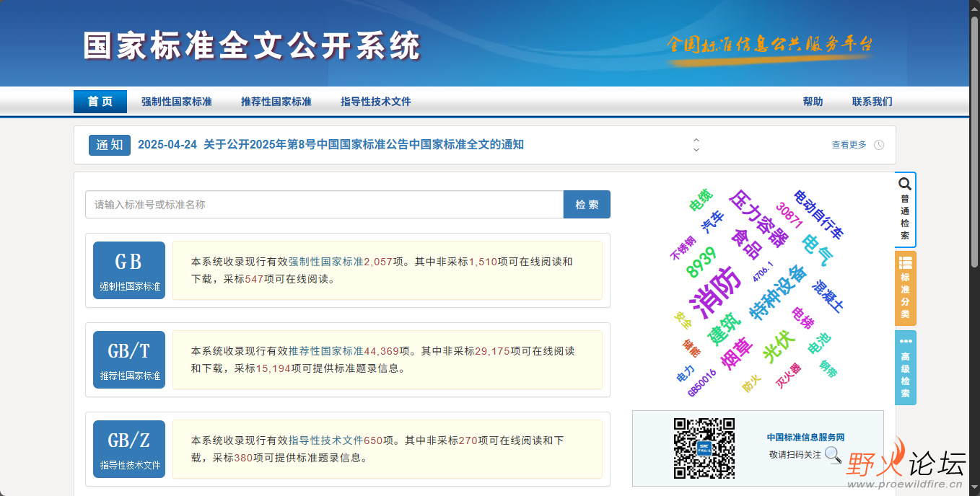Open 推荐性国家标准 in the navigation bar

click(x=276, y=102)
